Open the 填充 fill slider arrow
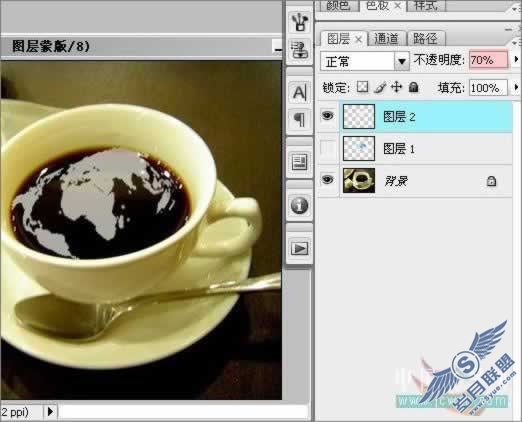 (x=516, y=87)
